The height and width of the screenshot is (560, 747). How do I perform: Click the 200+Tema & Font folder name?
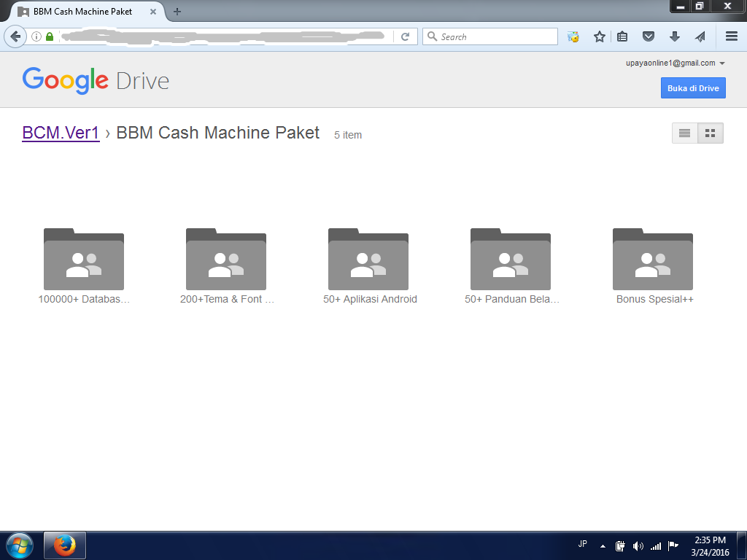(x=227, y=299)
